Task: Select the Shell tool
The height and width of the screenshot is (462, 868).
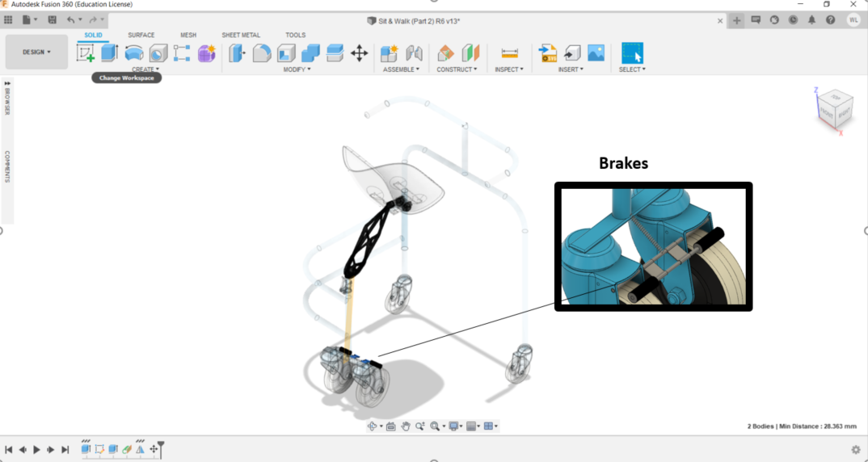Action: tap(286, 53)
